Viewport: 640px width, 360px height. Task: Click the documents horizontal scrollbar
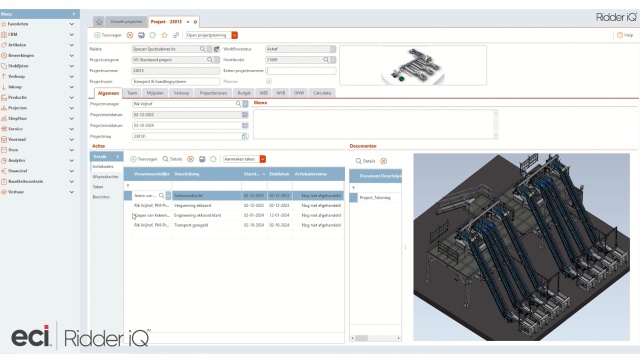(x=376, y=338)
